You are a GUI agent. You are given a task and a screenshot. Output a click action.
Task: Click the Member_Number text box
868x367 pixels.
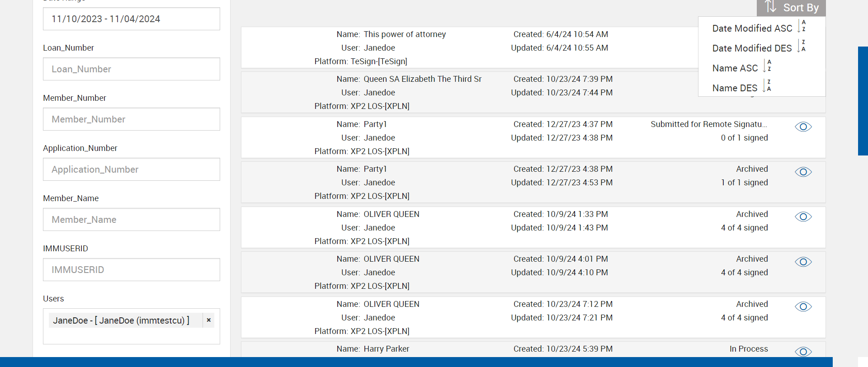[131, 119]
